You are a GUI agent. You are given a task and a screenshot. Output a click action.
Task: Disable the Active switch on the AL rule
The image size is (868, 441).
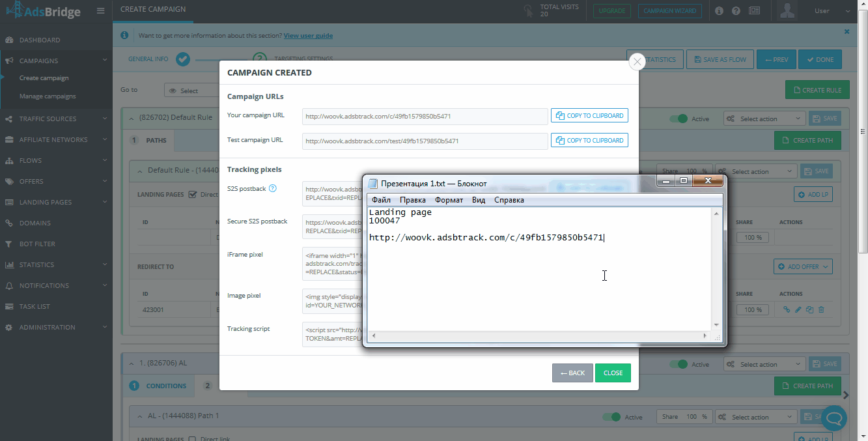682,364
